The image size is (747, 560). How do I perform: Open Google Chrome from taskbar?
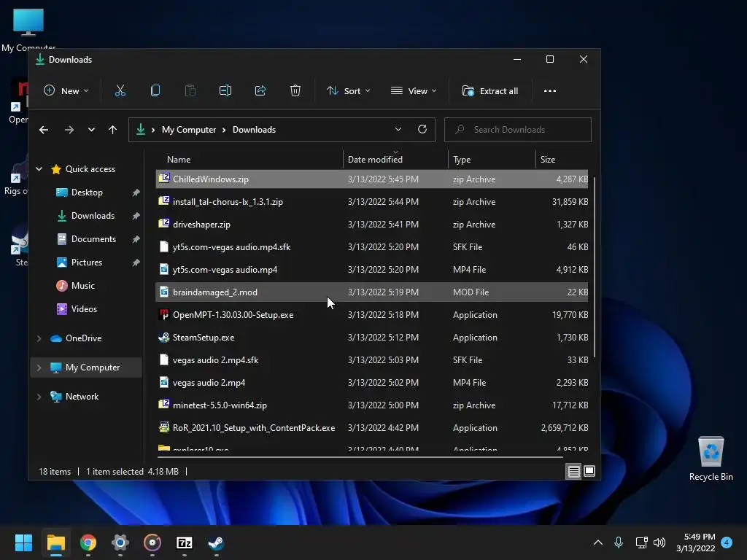(88, 542)
